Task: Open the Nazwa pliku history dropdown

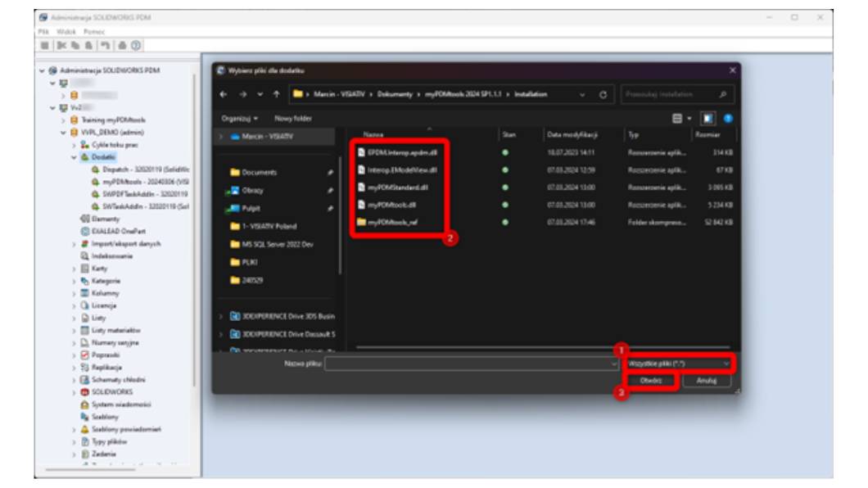Action: [x=613, y=364]
